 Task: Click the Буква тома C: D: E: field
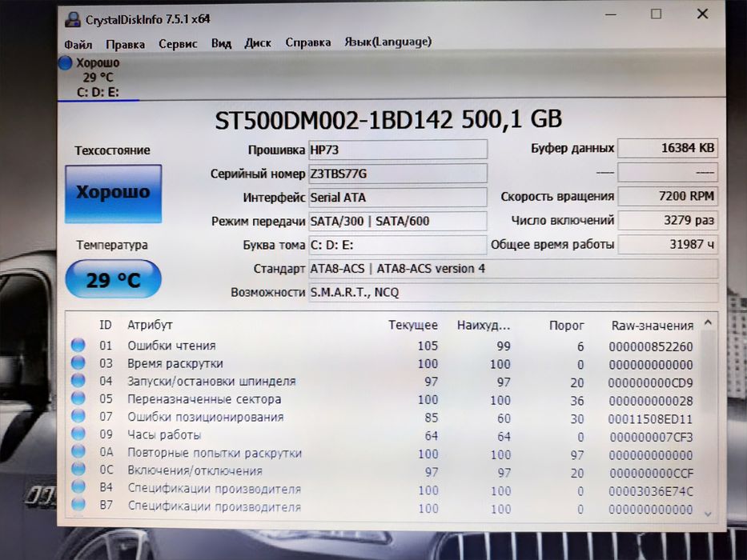398,245
